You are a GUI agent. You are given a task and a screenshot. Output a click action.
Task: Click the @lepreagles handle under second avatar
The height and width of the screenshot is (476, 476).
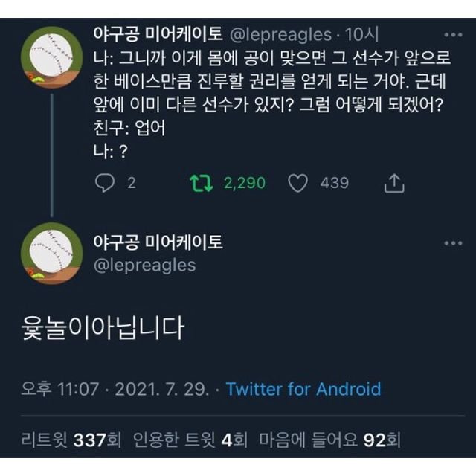(145, 266)
